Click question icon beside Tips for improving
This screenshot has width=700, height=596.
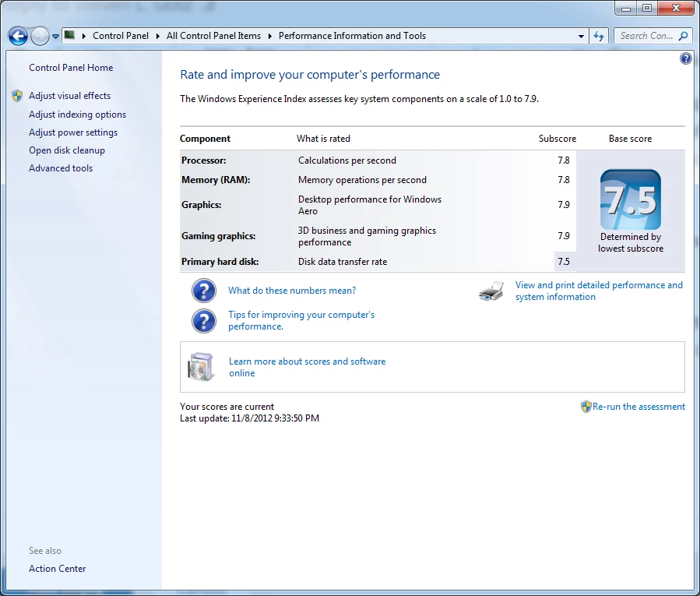click(203, 321)
